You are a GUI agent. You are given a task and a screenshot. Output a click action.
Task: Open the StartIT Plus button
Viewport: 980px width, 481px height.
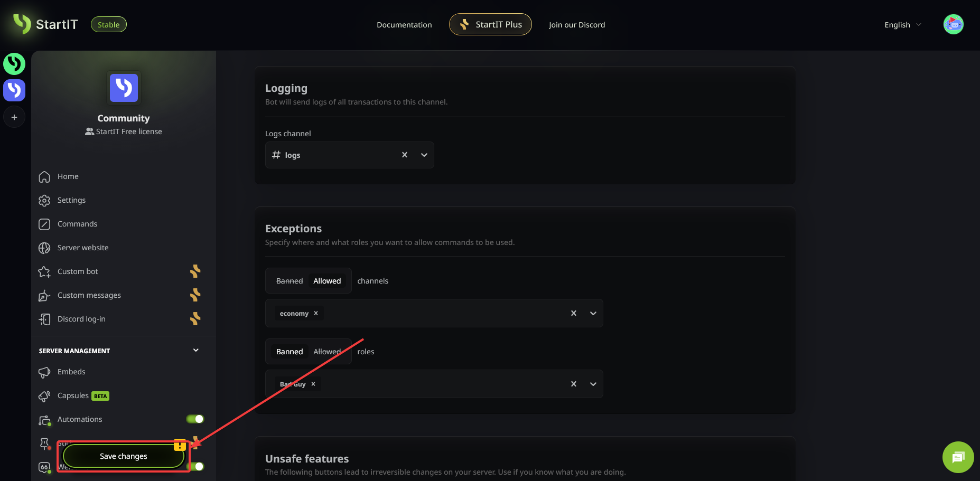490,25
